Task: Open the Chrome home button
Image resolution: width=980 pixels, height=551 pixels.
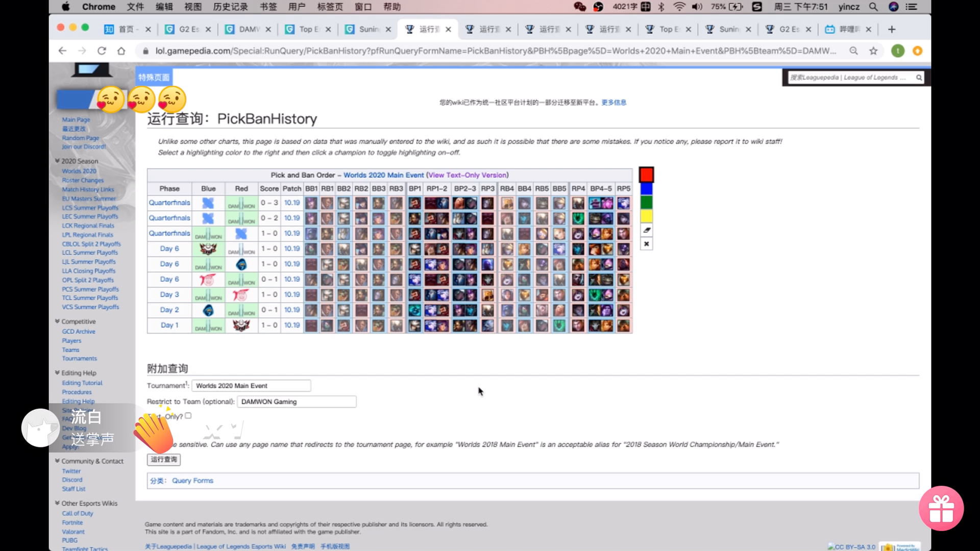Action: (121, 51)
